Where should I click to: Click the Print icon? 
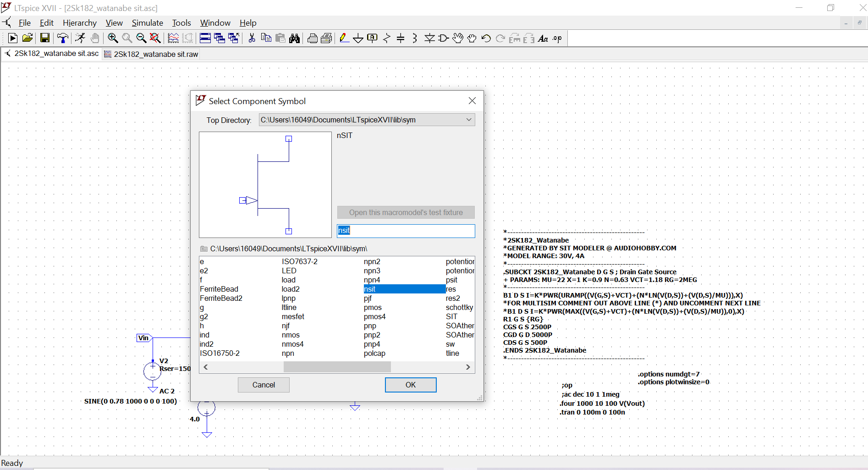tap(313, 39)
